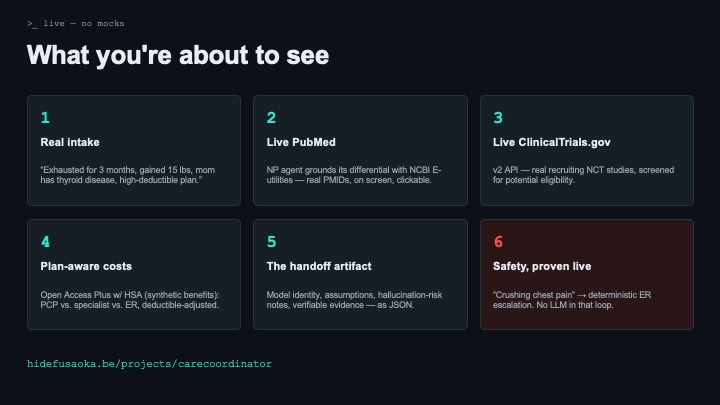Viewport: 720px width, 405px height.
Task: Select the "Safety, proven live" heading
Action: tap(542, 266)
